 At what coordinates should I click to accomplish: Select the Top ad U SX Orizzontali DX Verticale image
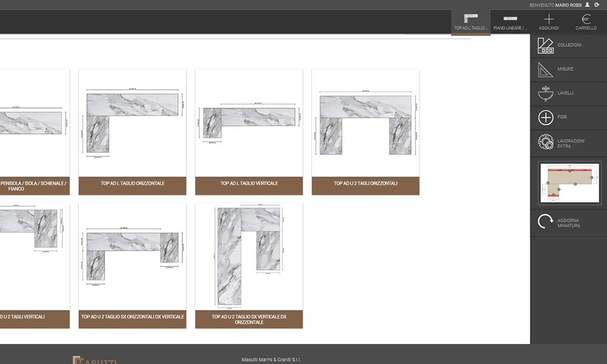click(132, 257)
